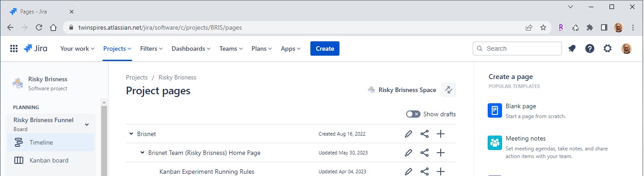Click the 'Created Aug 16, 2022' text

pyautogui.click(x=342, y=134)
